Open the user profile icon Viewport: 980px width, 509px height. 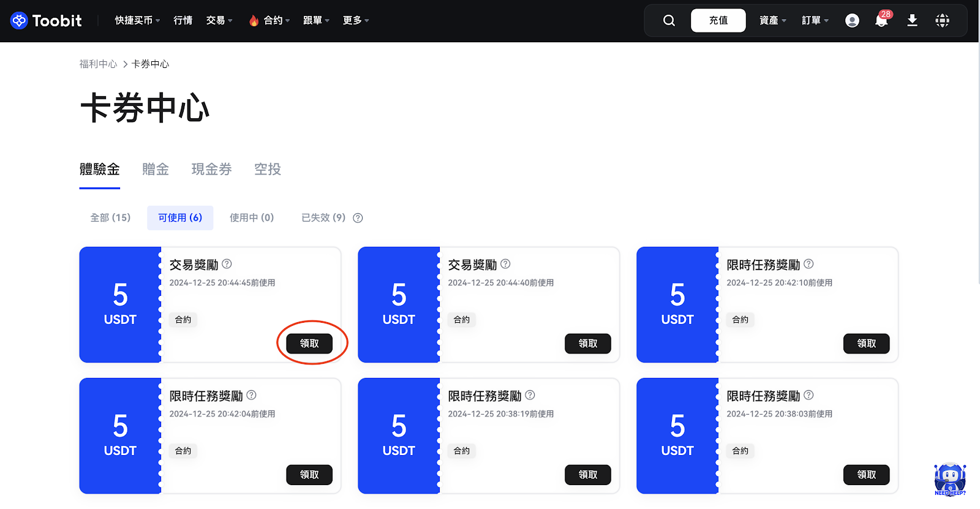pyautogui.click(x=852, y=21)
